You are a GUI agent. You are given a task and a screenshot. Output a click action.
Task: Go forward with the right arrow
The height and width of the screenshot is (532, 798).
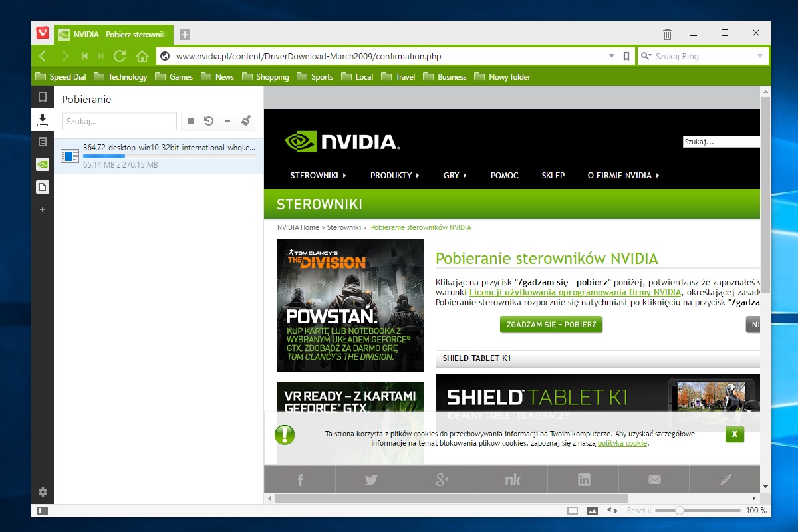[65, 56]
